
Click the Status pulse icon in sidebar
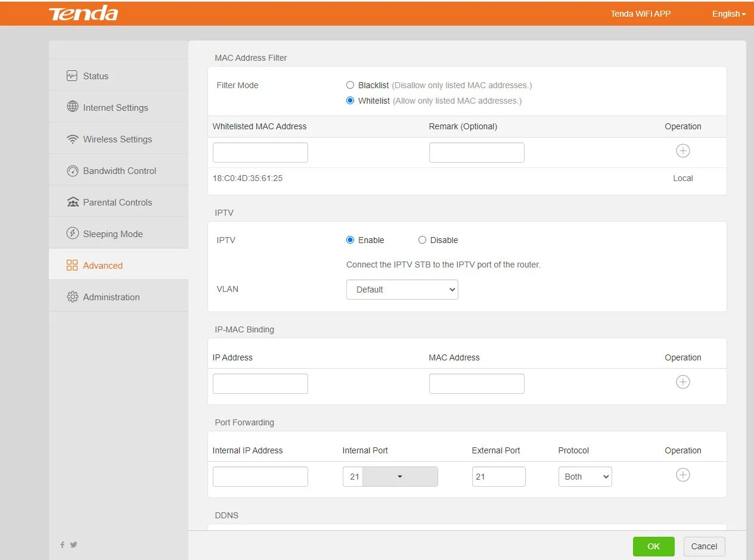(x=72, y=76)
